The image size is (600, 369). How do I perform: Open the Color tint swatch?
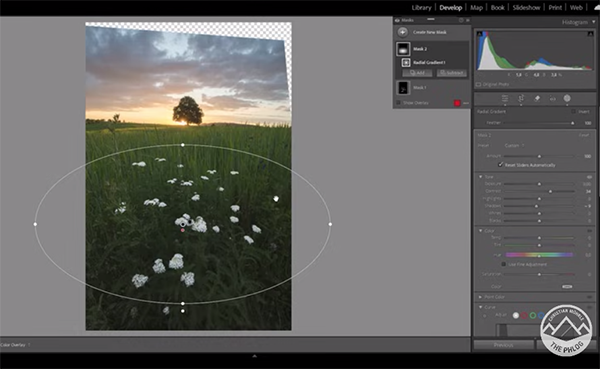tap(567, 286)
